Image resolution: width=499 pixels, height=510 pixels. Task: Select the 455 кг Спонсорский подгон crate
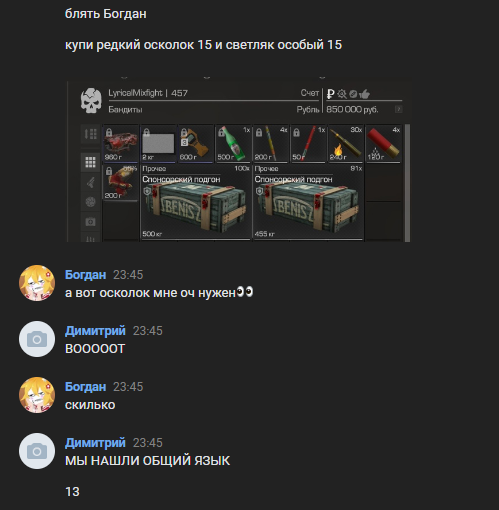click(308, 202)
